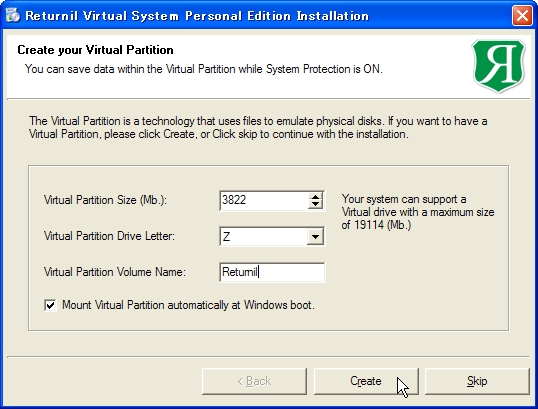Screen dimensions: 538x409
Task: Increase partition size with up arrow
Action: [315, 197]
